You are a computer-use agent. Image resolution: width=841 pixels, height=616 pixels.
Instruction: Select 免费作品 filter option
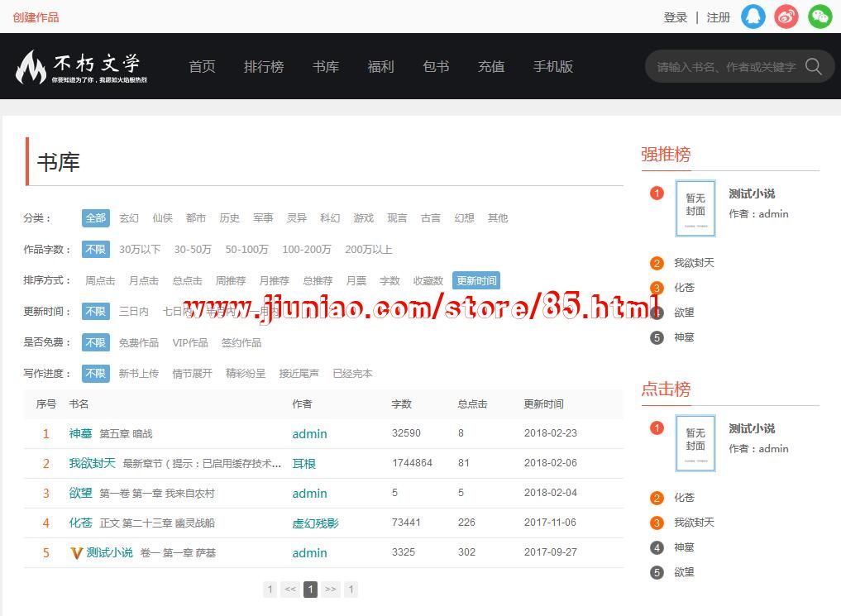point(138,342)
